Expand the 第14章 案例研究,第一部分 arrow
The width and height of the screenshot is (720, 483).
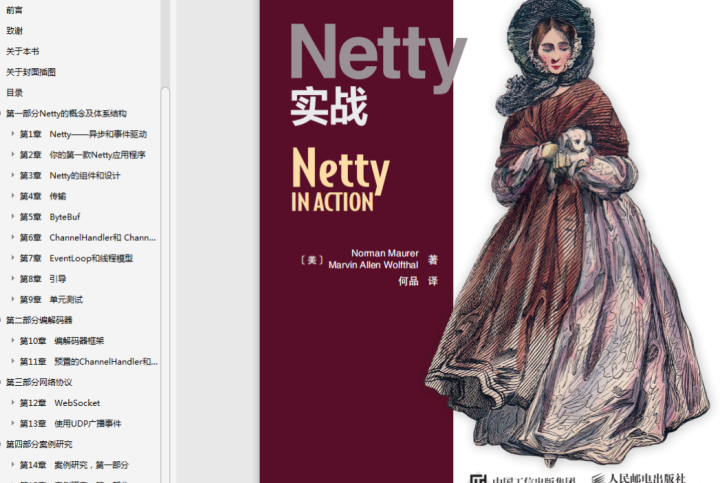tap(12, 464)
